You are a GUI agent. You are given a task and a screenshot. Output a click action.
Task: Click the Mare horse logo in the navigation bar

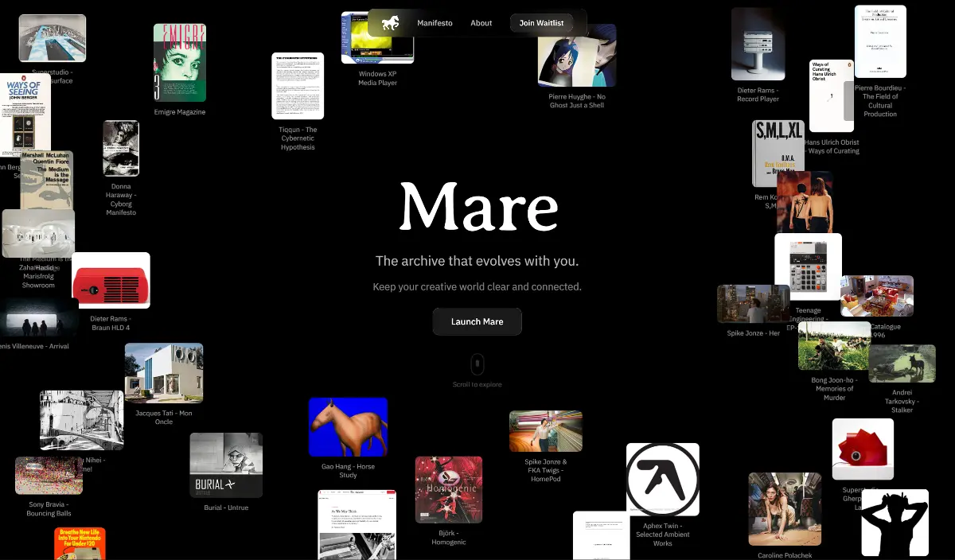pos(389,22)
